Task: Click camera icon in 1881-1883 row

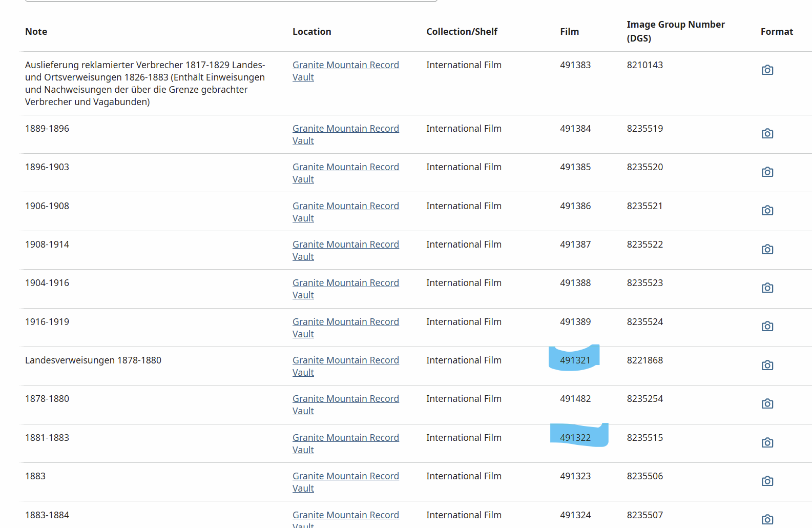Action: (x=767, y=442)
